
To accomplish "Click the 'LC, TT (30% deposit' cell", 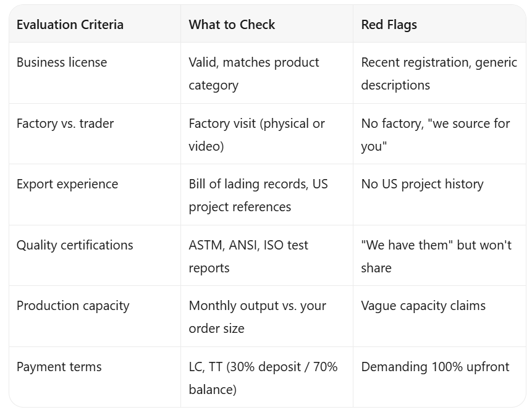I will (267, 377).
